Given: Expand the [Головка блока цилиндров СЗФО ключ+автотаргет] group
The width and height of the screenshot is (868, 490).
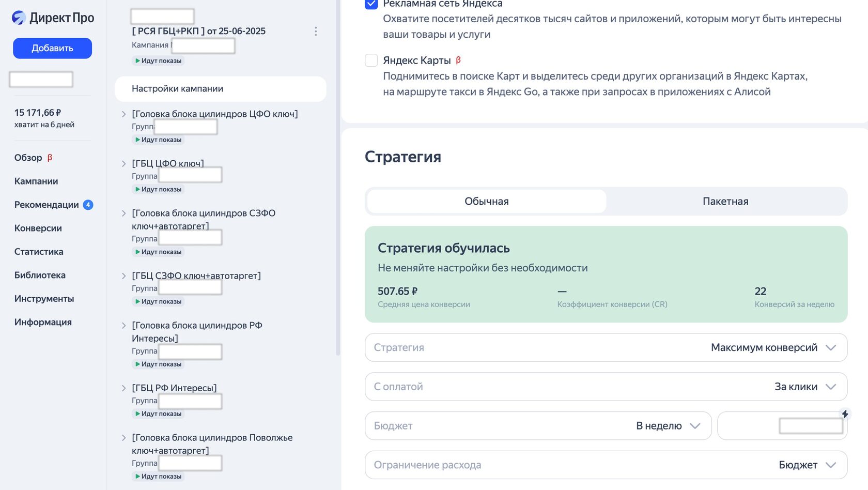Looking at the screenshot, I should (124, 213).
